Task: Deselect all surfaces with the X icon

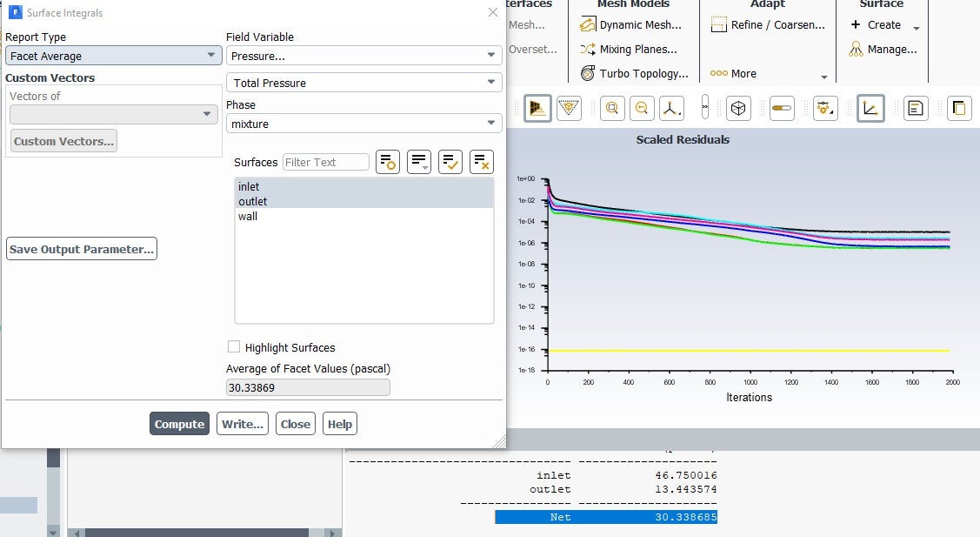Action: coord(482,162)
